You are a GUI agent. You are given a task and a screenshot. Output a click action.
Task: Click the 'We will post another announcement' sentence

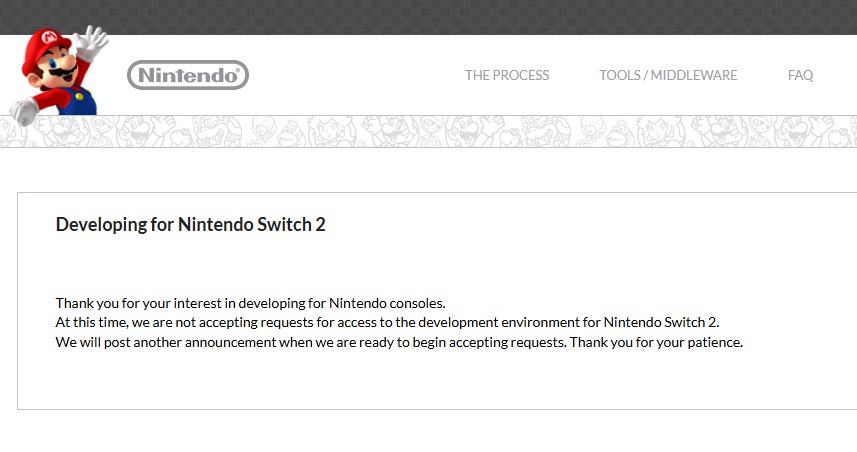[312, 343]
